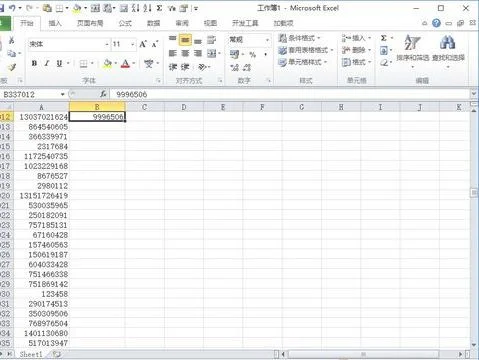Image resolution: width=479 pixels, height=360 pixels.
Task: Click the cells group 删除 (Delete) button
Action: 356,50
